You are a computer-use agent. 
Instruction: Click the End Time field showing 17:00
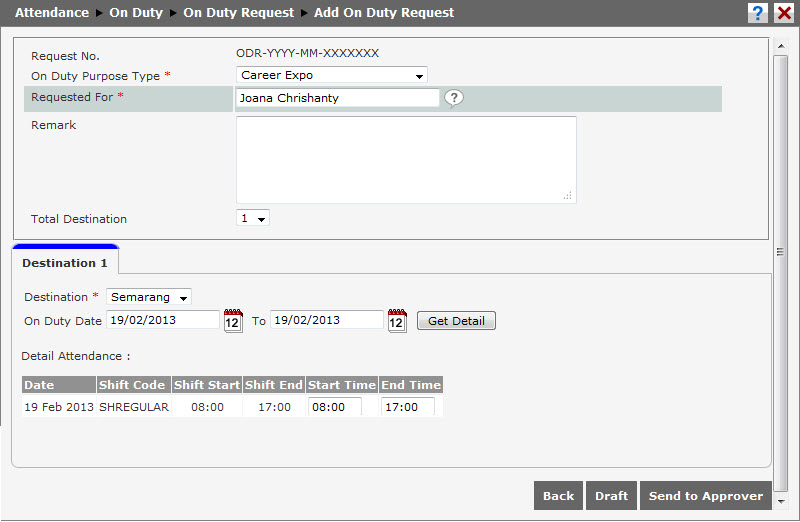(408, 407)
